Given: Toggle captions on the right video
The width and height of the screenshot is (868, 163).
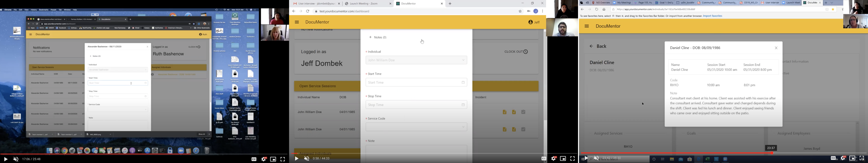Looking at the screenshot, I should point(834,158).
